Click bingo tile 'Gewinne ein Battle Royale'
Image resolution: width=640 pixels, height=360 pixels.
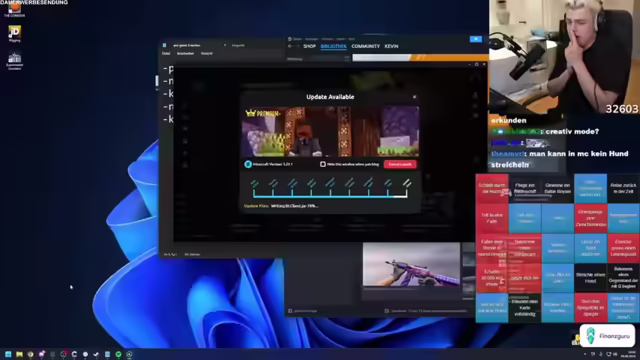coord(558,188)
